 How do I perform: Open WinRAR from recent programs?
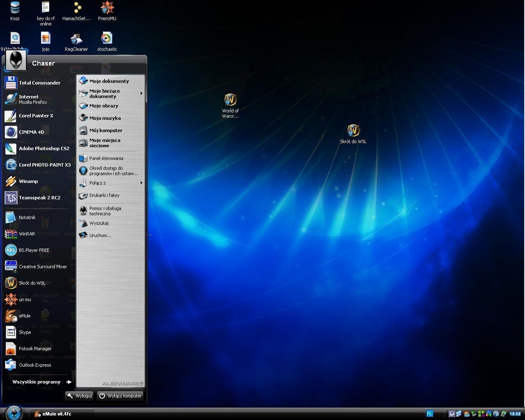click(x=27, y=234)
